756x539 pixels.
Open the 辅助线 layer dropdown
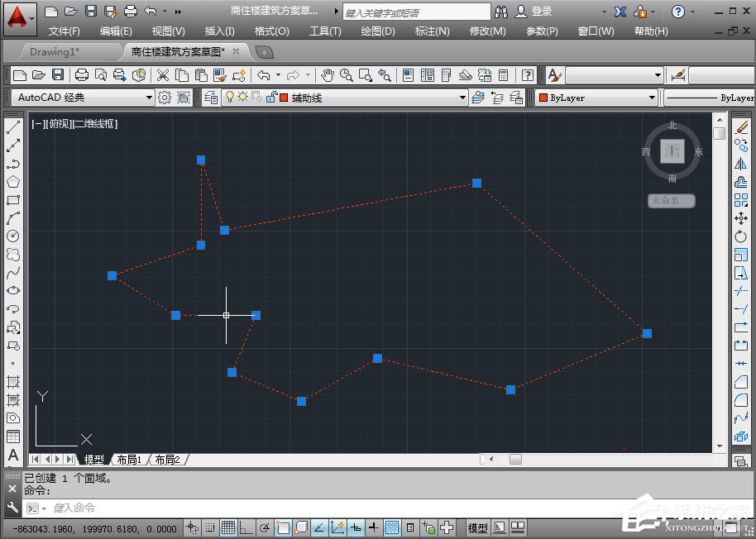point(462,98)
